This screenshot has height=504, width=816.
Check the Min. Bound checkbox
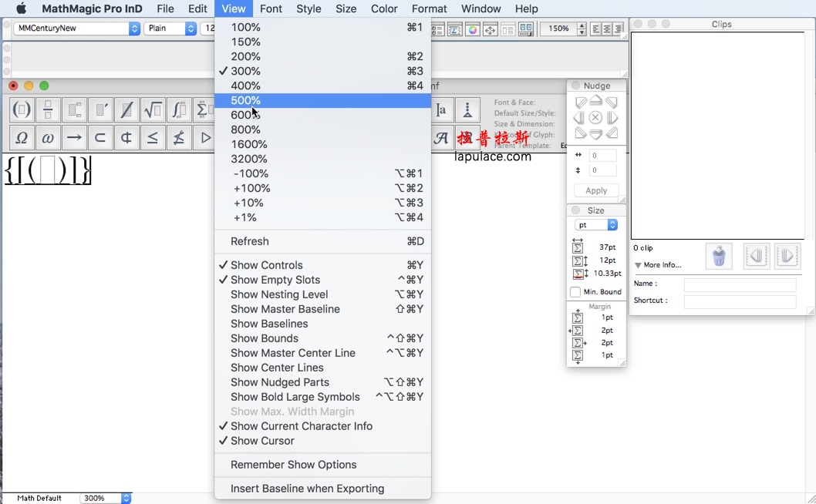tap(577, 292)
